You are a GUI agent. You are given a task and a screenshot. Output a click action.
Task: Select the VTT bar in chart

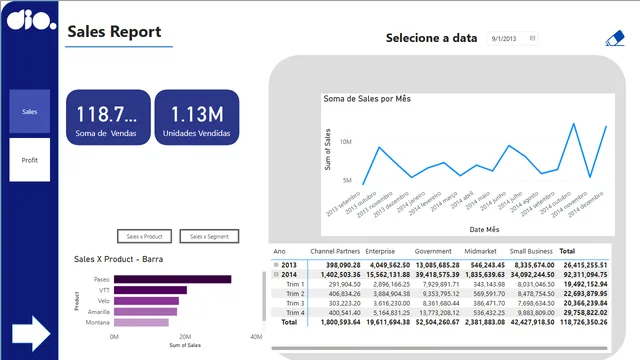point(150,290)
